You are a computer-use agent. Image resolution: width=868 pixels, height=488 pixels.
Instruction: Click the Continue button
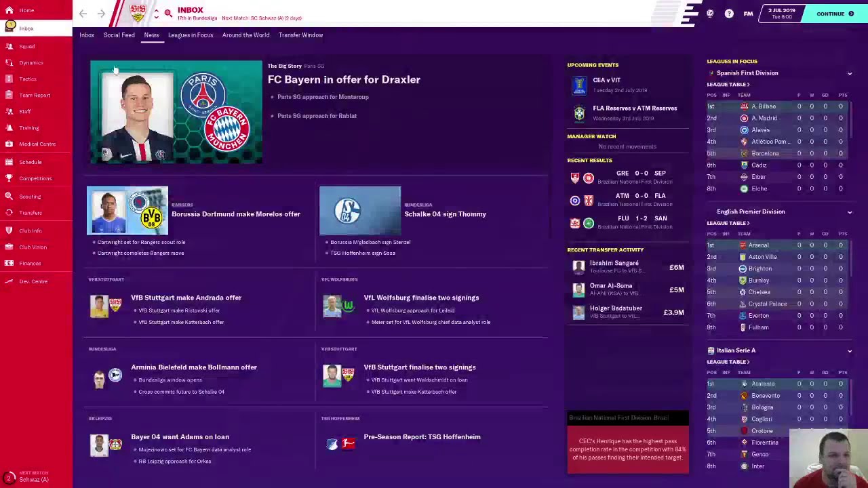pyautogui.click(x=835, y=14)
